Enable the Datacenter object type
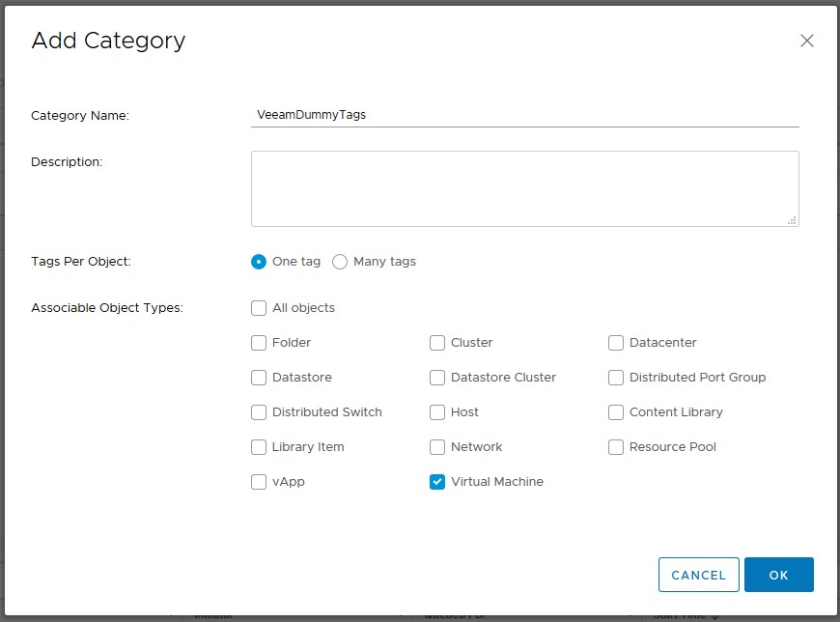The height and width of the screenshot is (622, 840). click(x=615, y=343)
